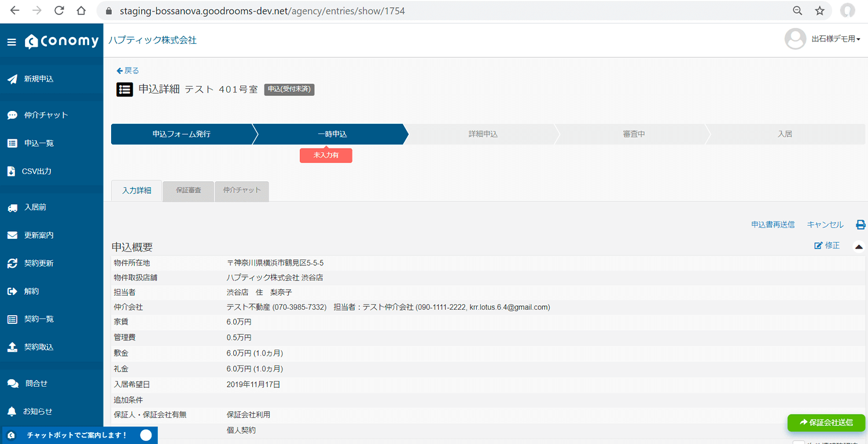This screenshot has height=444, width=868.
Task: Select the 一時申込 step in progress bar
Action: [x=332, y=134]
